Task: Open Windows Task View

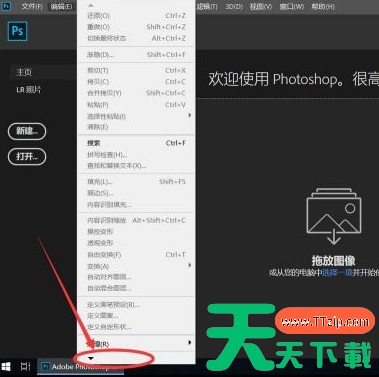Action: (x=25, y=367)
